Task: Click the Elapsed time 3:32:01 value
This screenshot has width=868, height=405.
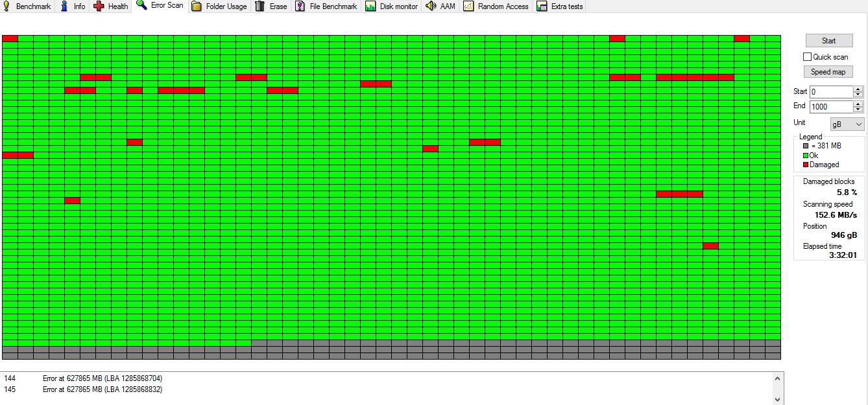Action: [x=843, y=255]
